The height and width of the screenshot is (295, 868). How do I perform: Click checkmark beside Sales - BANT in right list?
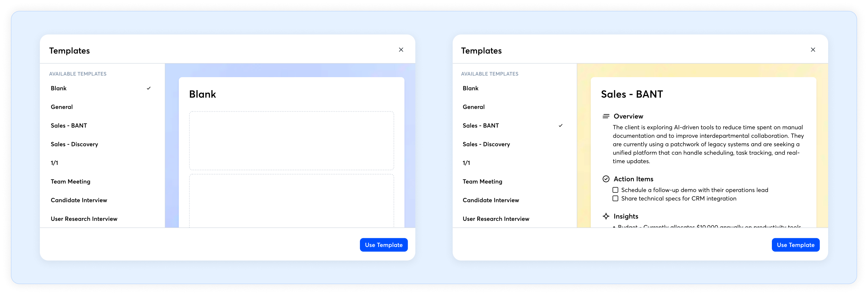(x=560, y=126)
